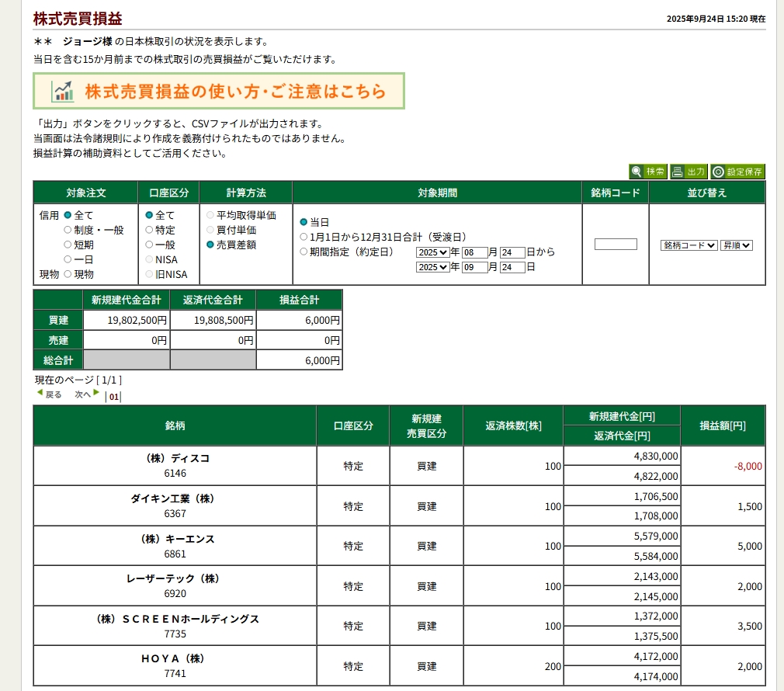
Task: Choose 1月1日から12月31日合計 period option
Action: click(x=304, y=237)
